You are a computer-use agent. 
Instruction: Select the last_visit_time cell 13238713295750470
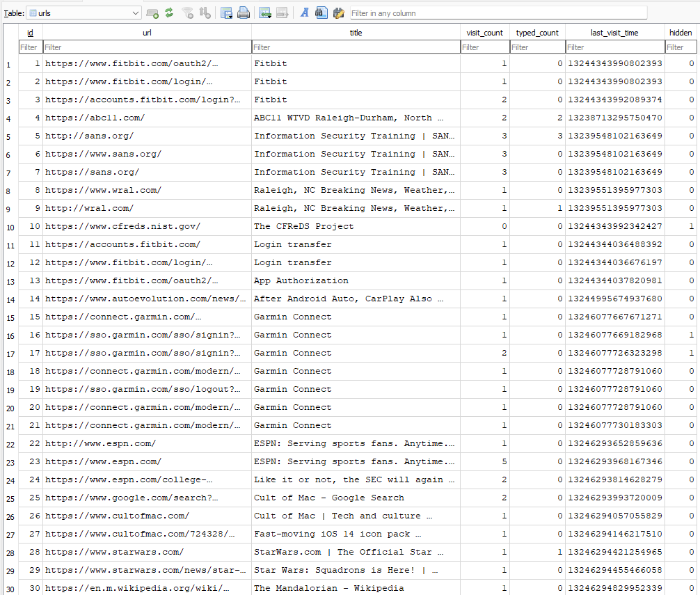click(615, 118)
